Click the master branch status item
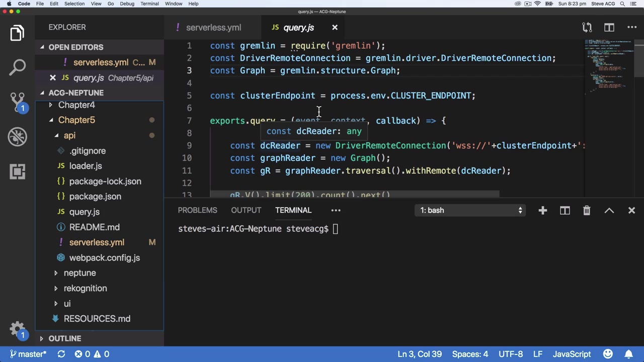This screenshot has width=644, height=362. (29, 354)
